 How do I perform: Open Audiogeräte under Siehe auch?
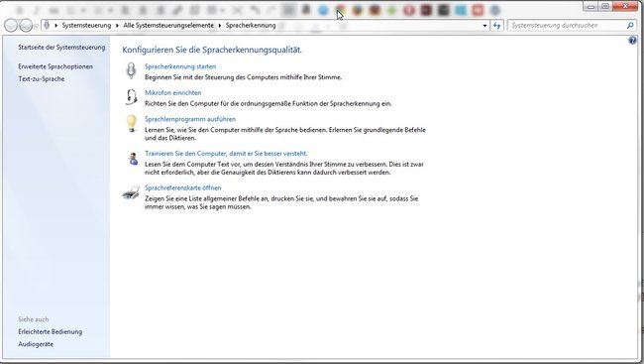[36, 344]
